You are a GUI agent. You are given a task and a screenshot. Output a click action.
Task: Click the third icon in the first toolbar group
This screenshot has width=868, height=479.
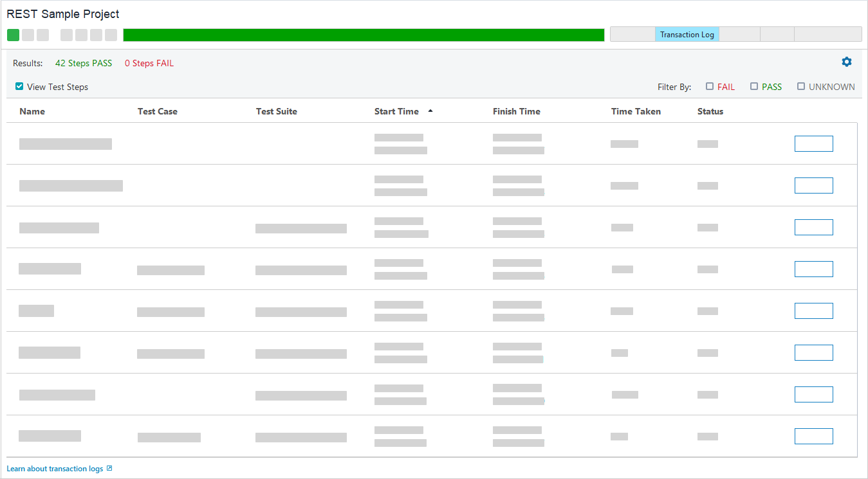click(42, 35)
